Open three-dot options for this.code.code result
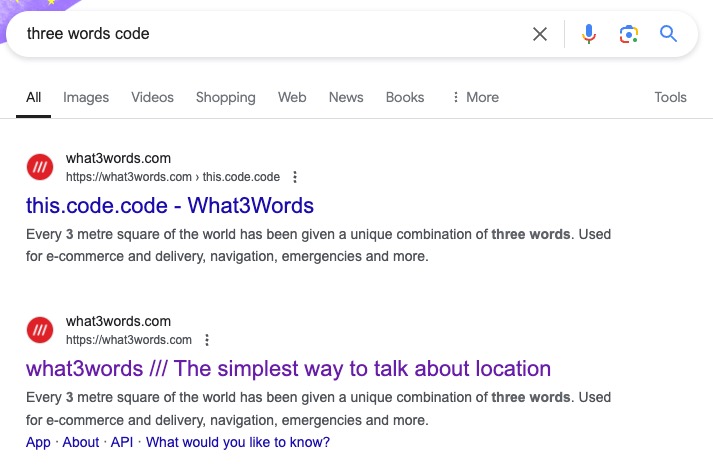 click(x=295, y=177)
